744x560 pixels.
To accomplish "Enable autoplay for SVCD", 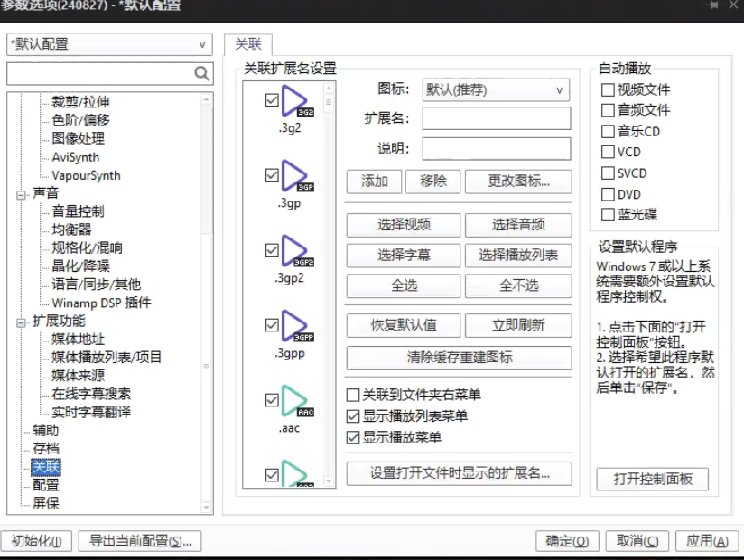I will [x=608, y=173].
